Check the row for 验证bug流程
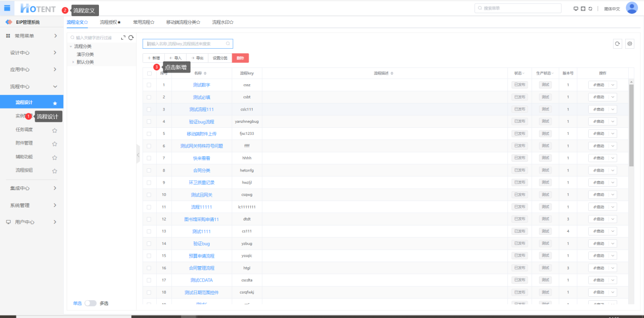This screenshot has width=644, height=318. tap(149, 121)
